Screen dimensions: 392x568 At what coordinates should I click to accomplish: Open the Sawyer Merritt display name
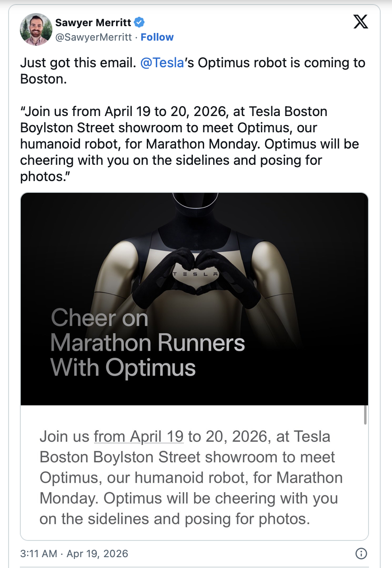(94, 22)
